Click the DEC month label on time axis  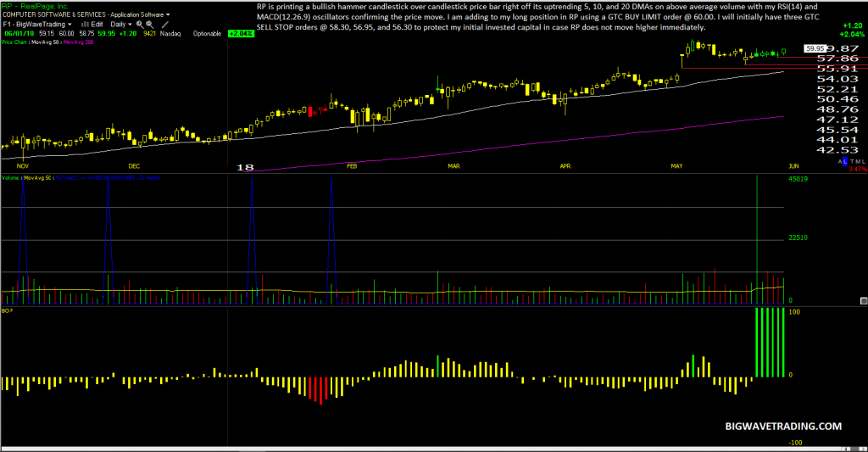click(135, 166)
